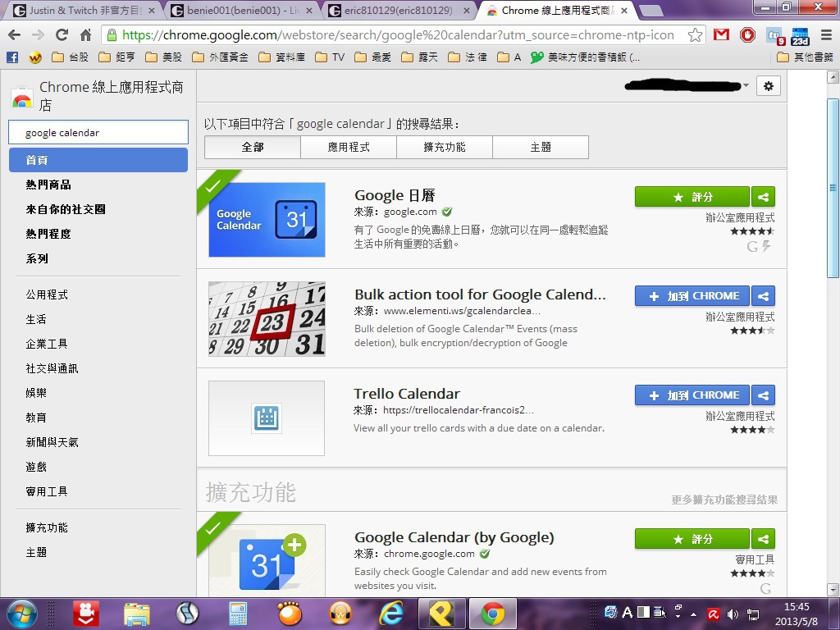Select 熱門商品 in the sidebar

pos(48,185)
